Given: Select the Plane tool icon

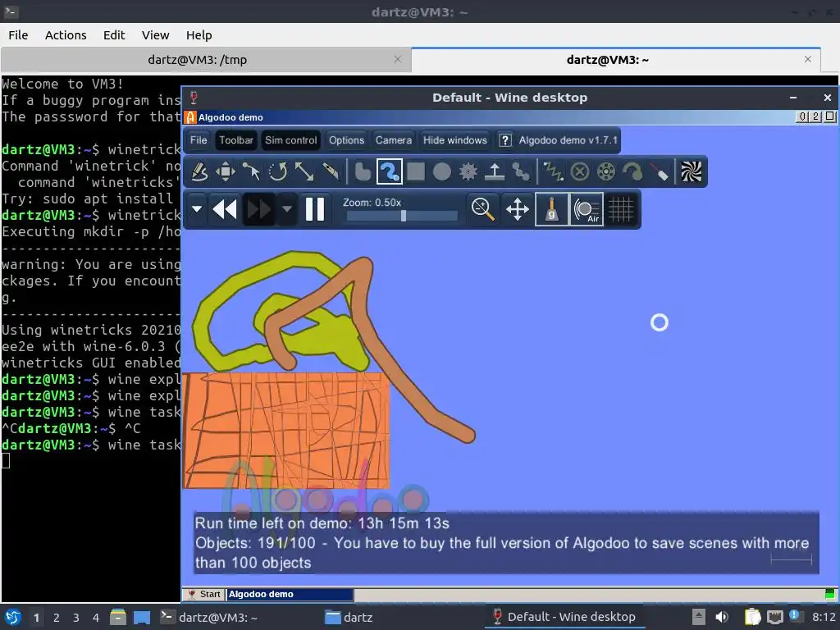Looking at the screenshot, I should 494,172.
